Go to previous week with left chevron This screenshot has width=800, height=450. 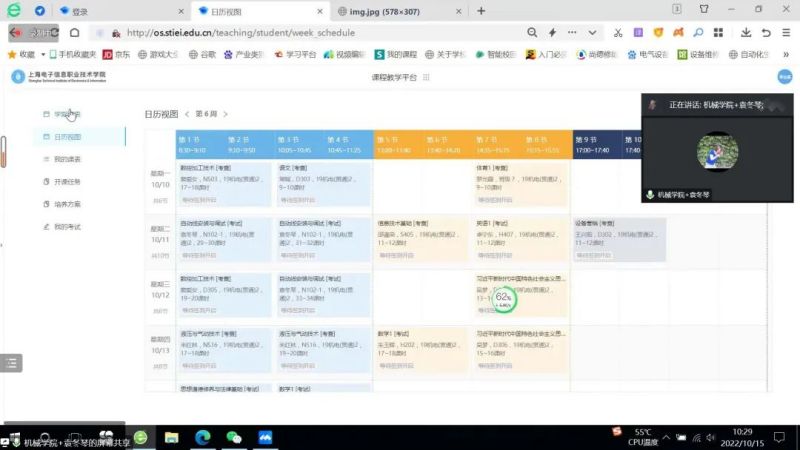point(188,115)
